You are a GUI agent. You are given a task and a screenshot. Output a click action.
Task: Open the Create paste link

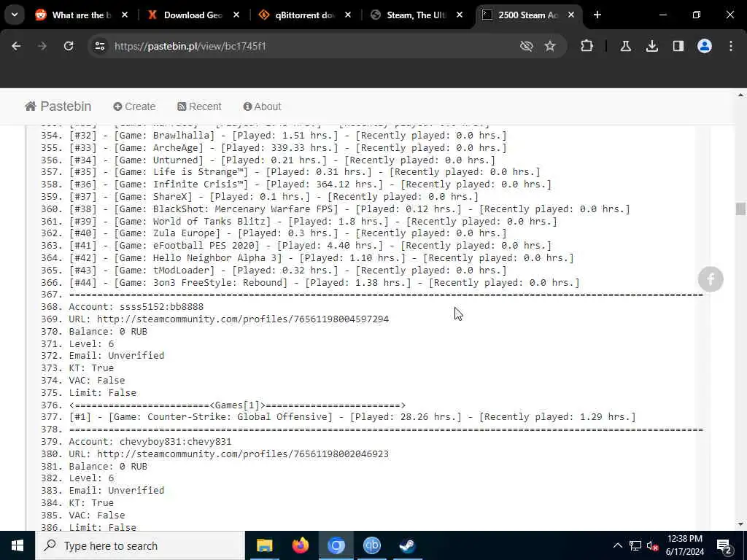point(134,106)
